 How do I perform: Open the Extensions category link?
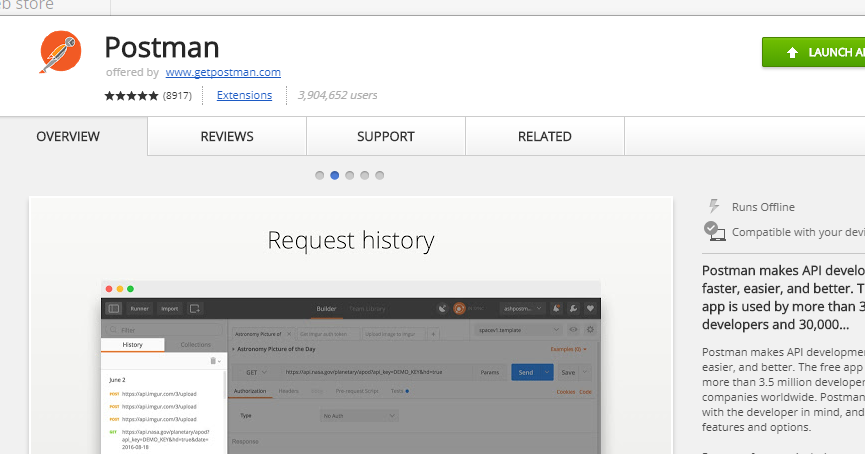pos(244,95)
